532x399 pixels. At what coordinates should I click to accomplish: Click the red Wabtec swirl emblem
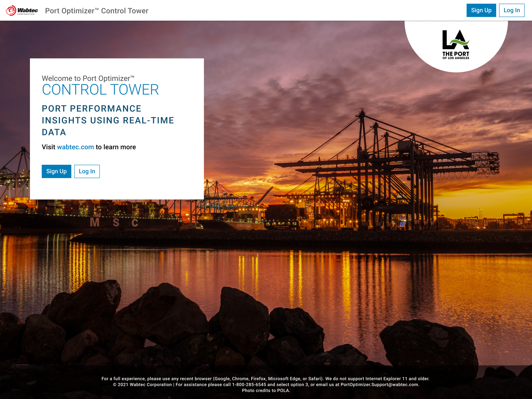(x=11, y=11)
